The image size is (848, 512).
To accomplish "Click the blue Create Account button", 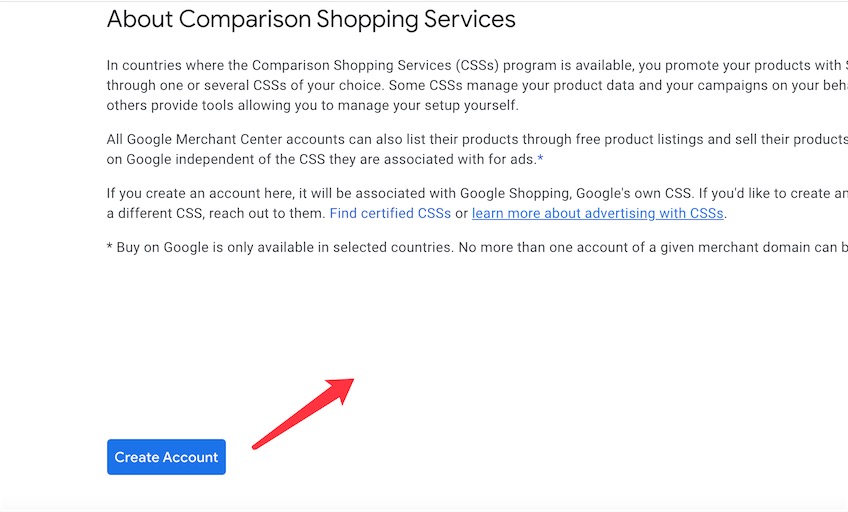I will click(166, 457).
